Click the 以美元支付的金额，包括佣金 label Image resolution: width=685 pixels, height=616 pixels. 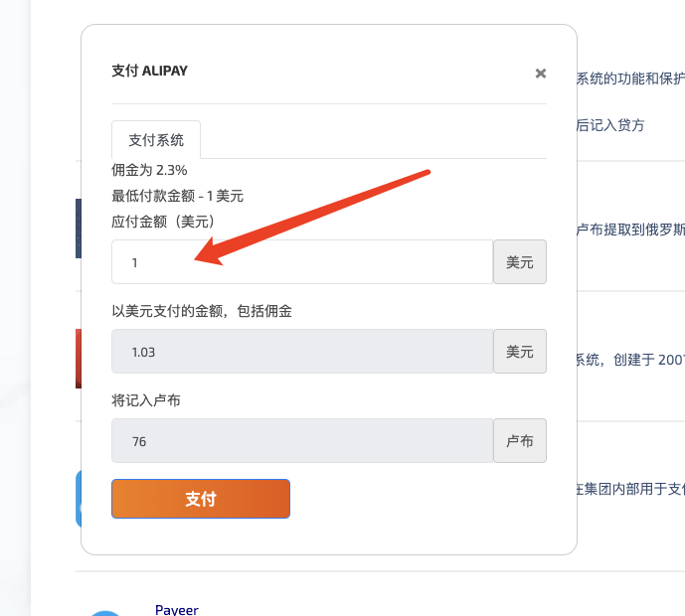tap(202, 311)
